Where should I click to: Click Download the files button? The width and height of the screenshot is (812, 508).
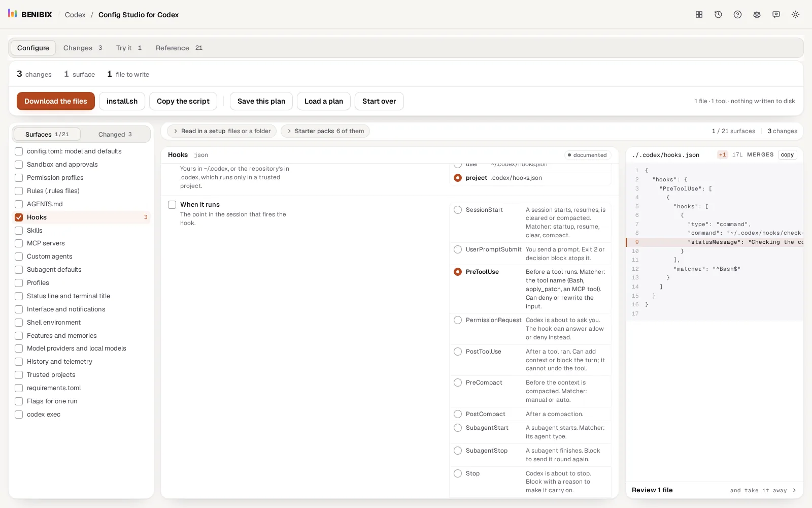pyautogui.click(x=56, y=101)
